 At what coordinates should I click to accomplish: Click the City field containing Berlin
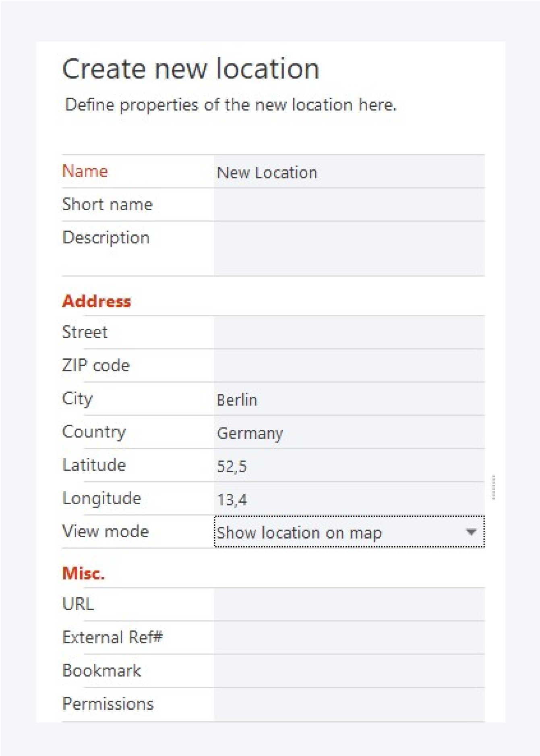[349, 400]
